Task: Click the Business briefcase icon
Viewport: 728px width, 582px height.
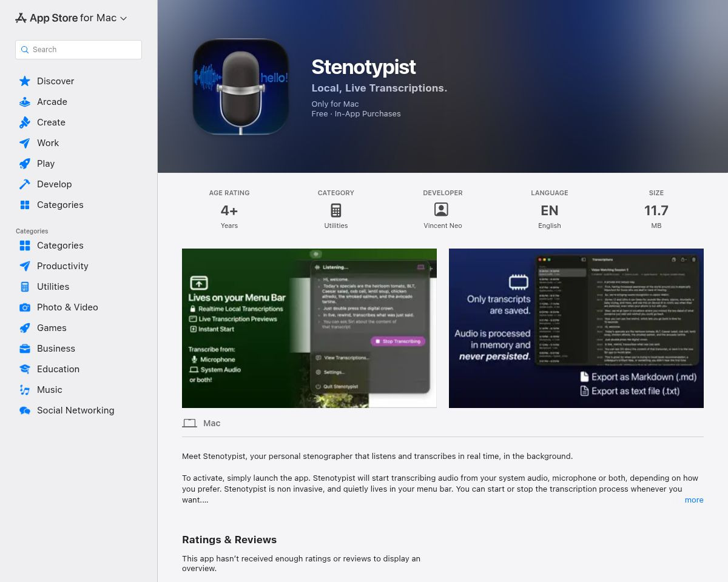Action: (x=25, y=349)
